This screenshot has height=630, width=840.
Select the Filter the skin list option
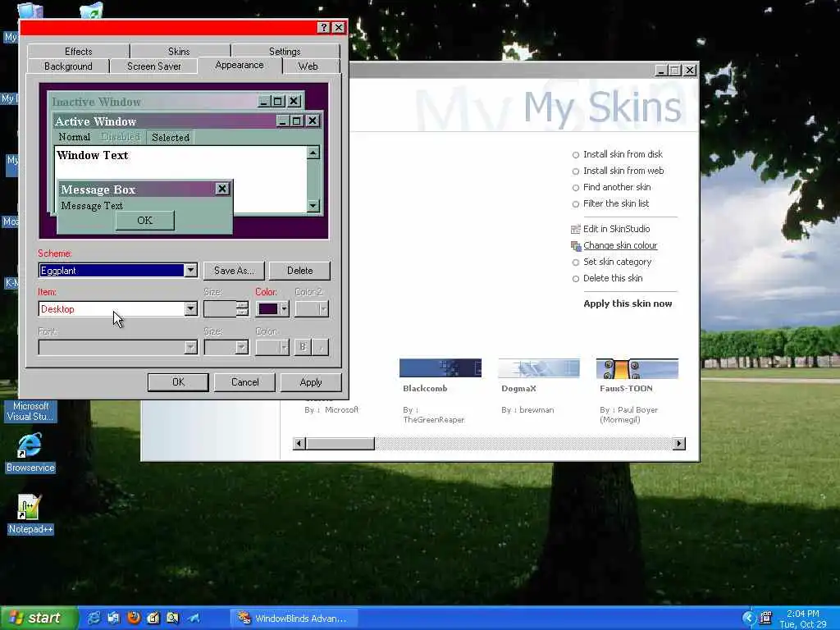pos(610,203)
